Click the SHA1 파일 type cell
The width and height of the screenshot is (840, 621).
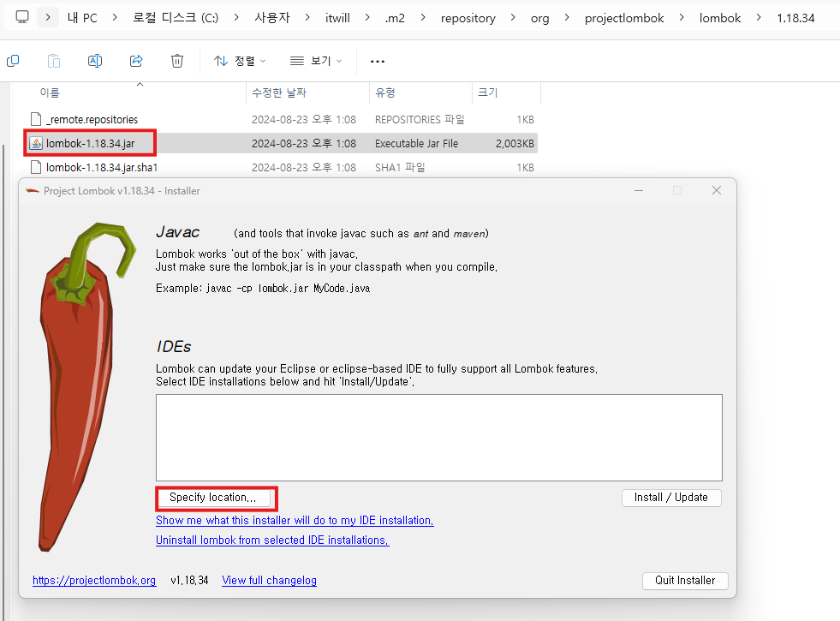point(400,168)
